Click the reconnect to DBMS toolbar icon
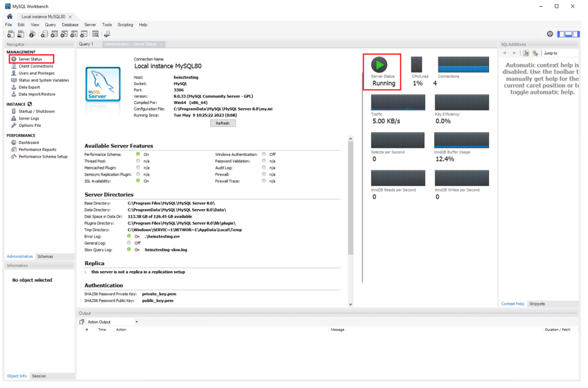The width and height of the screenshot is (588, 388). click(x=107, y=34)
